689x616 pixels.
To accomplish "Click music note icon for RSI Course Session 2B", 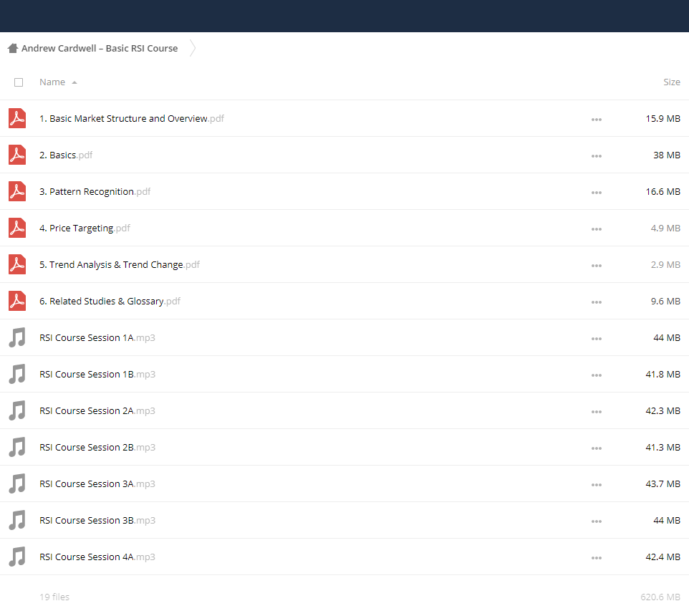I will click(17, 447).
